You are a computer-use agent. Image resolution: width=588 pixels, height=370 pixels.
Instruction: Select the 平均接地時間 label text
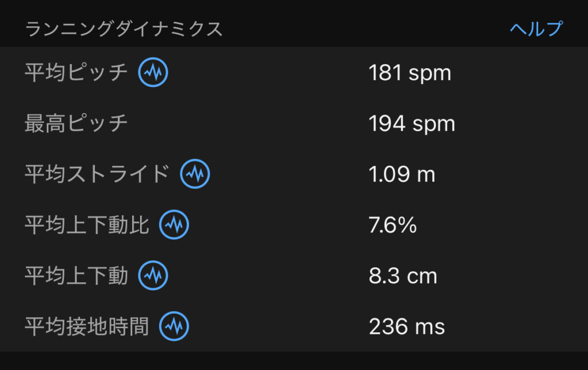coord(87,327)
